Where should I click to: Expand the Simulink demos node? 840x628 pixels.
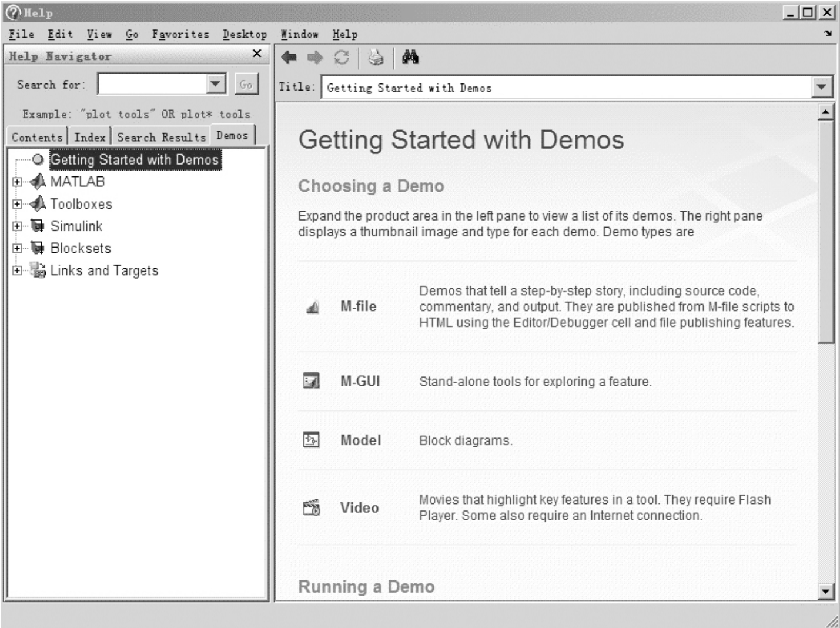[17, 226]
